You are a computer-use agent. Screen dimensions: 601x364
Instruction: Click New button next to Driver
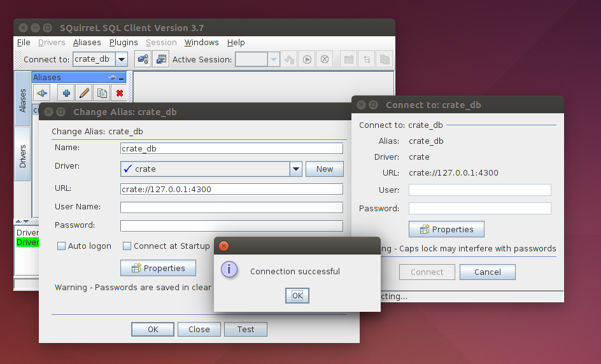pos(324,169)
